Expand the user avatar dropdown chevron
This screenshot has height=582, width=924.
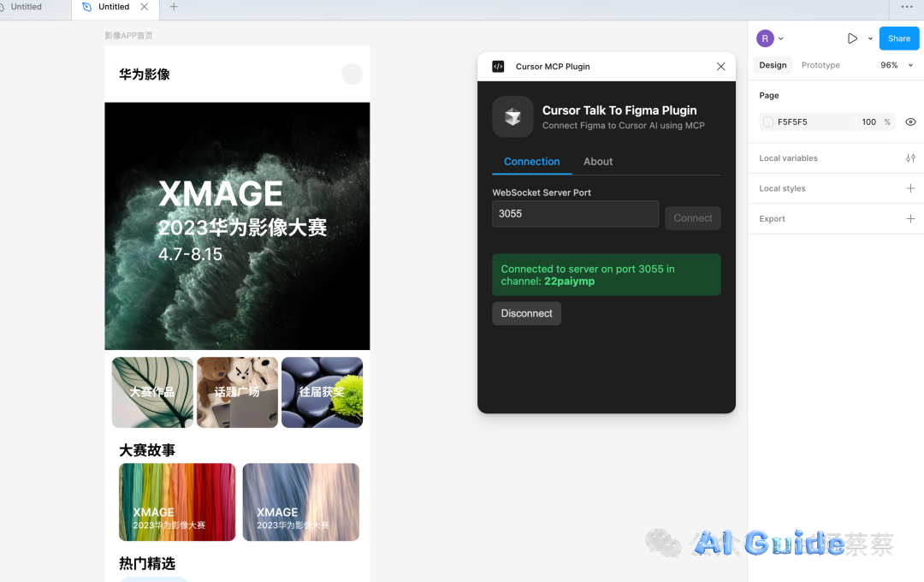[x=781, y=39]
